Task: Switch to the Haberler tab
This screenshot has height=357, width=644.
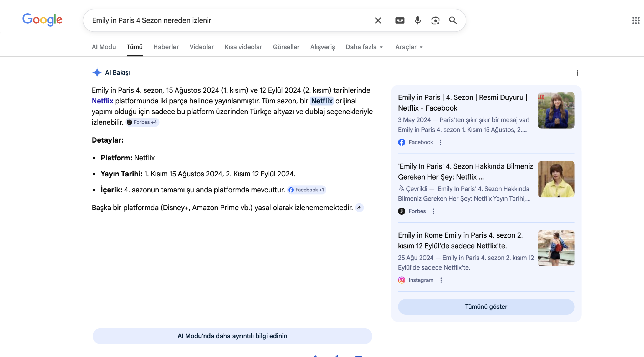Action: click(x=166, y=47)
